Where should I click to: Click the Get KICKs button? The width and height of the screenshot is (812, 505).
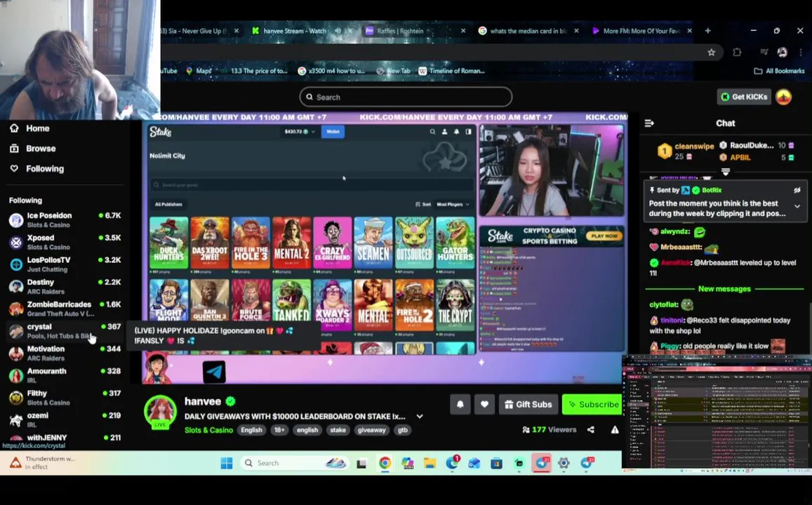744,97
